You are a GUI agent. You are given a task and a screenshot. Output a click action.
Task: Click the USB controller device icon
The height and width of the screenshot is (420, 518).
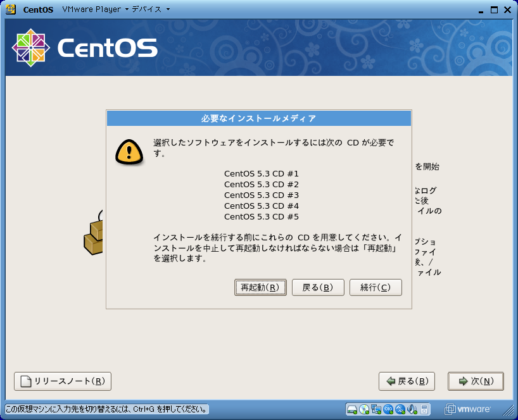(x=400, y=409)
